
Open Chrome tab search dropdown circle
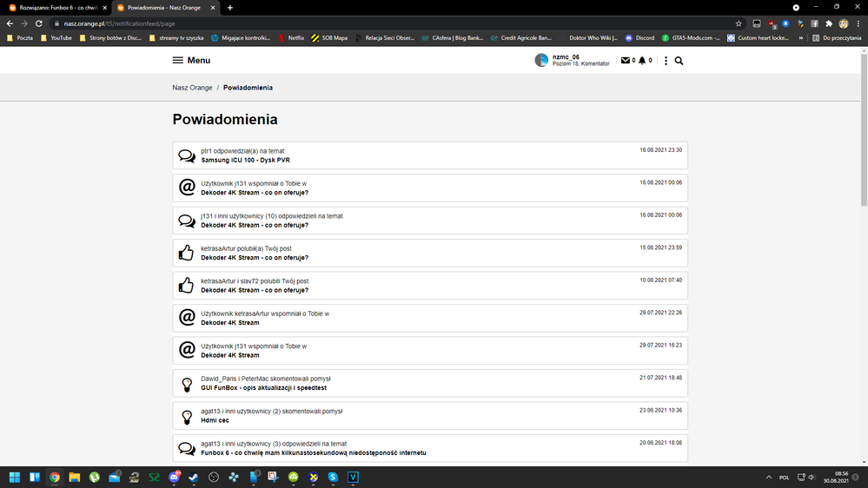coord(796,7)
